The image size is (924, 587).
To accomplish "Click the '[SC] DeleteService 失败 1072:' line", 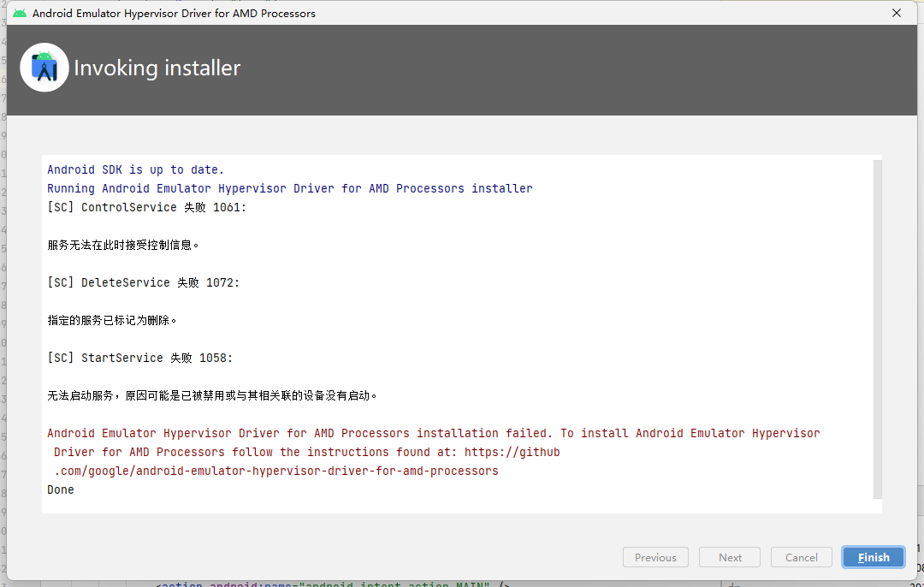I will pos(143,283).
